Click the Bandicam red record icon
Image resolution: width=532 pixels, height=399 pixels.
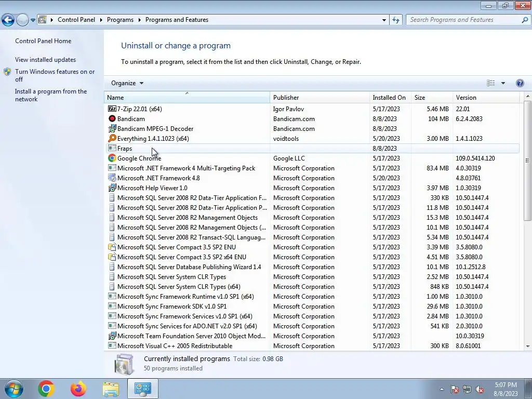click(x=112, y=119)
